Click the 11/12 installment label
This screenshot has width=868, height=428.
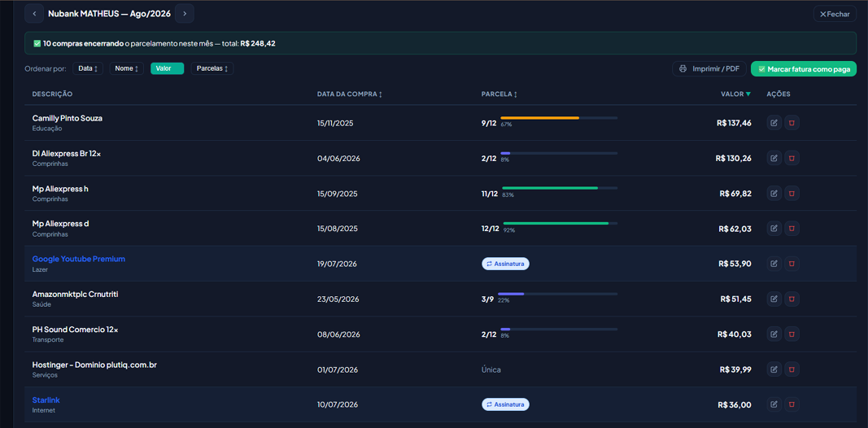click(x=490, y=194)
